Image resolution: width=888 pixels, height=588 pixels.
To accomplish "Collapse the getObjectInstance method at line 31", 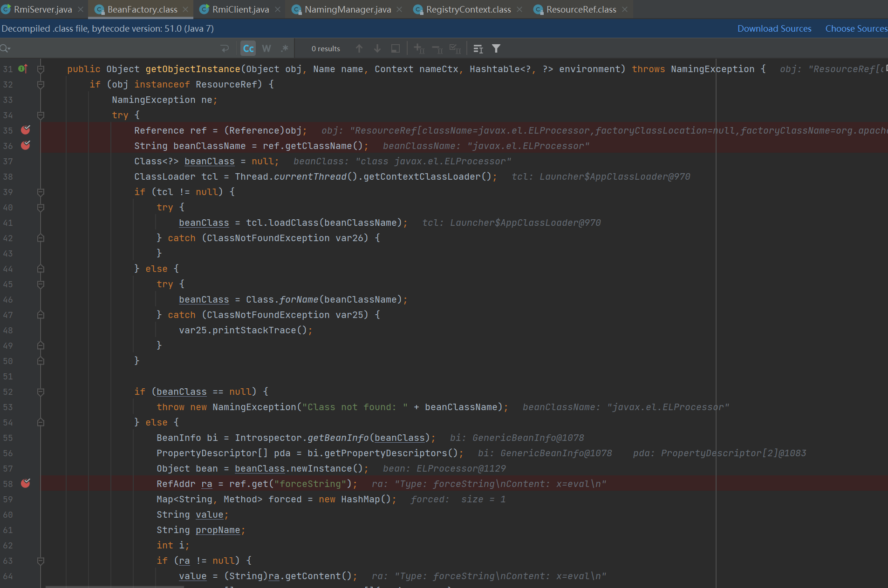I will (x=41, y=69).
